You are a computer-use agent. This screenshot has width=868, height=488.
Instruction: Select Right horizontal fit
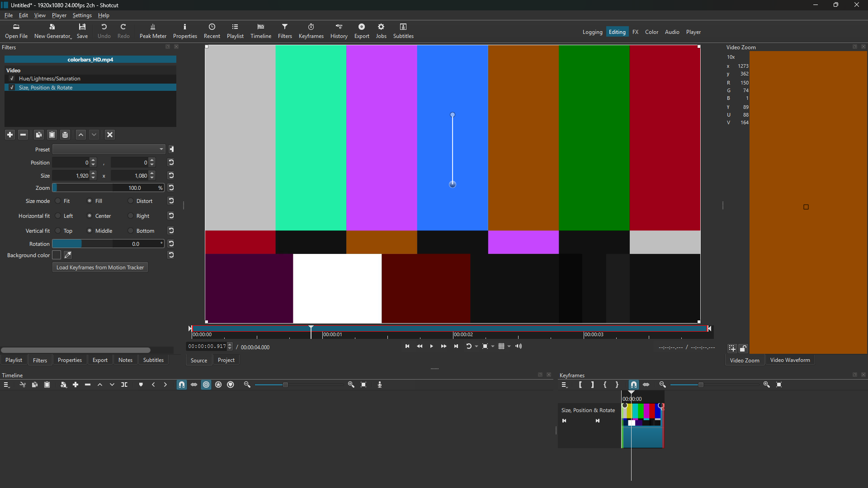(x=131, y=216)
